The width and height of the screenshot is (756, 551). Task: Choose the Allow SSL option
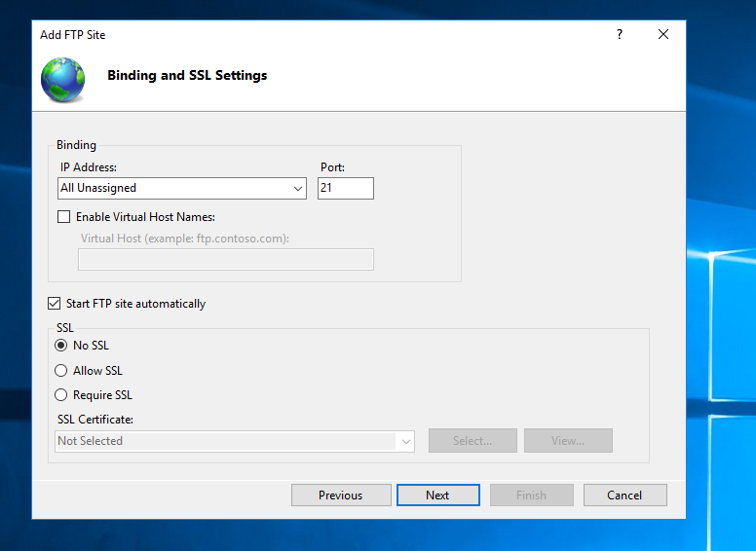61,371
